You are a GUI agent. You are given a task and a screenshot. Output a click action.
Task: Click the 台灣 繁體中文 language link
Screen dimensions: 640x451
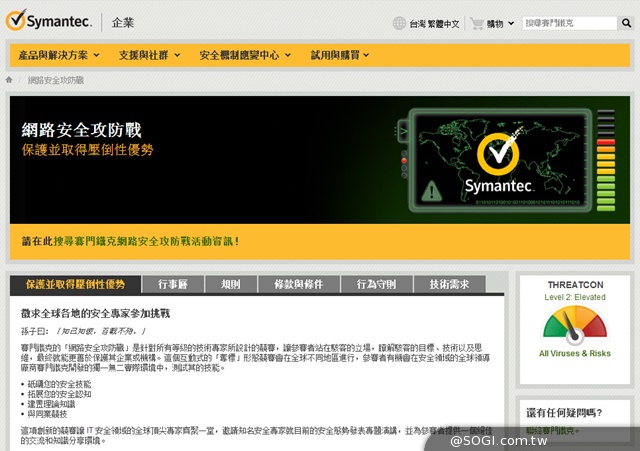click(x=434, y=24)
